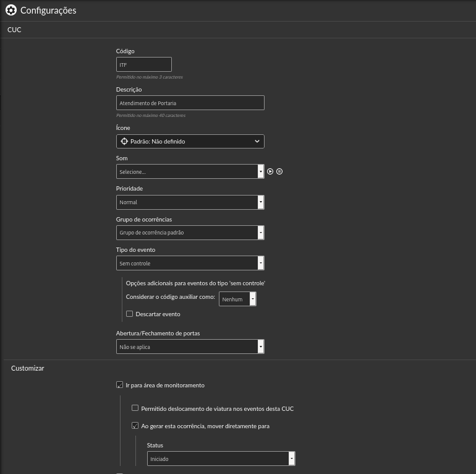Screen dimensions: 476x474
Task: Open the código auxiliar Nenhum dropdown
Action: [237, 299]
